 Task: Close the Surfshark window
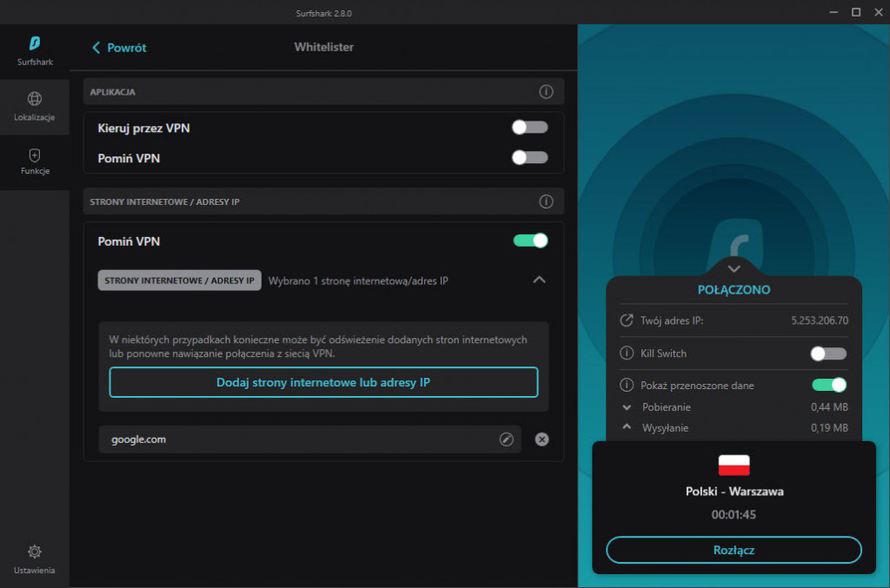pyautogui.click(x=879, y=12)
